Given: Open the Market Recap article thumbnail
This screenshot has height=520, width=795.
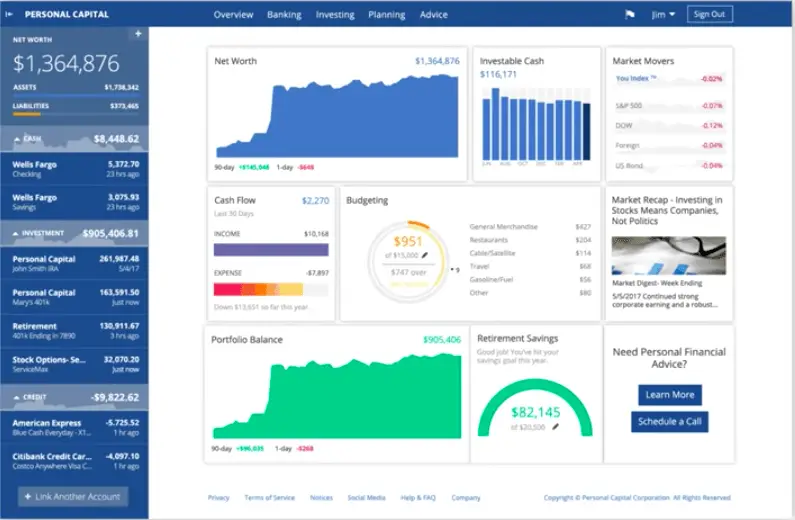Looking at the screenshot, I should (x=669, y=256).
